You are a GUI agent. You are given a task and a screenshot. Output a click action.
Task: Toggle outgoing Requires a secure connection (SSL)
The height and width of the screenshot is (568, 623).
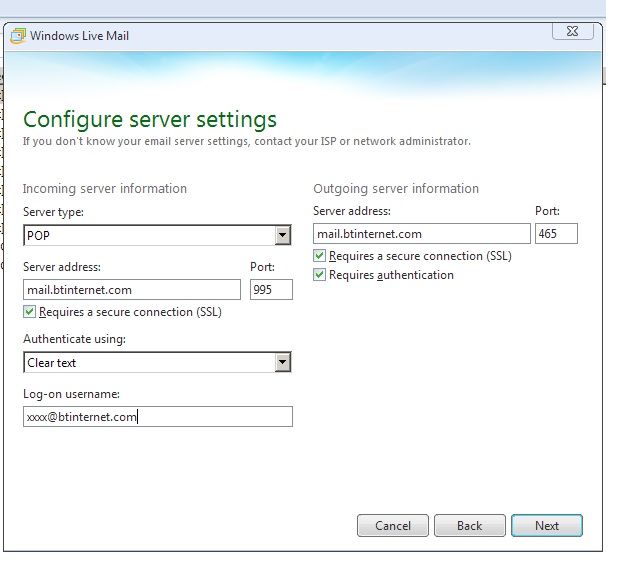click(x=319, y=256)
